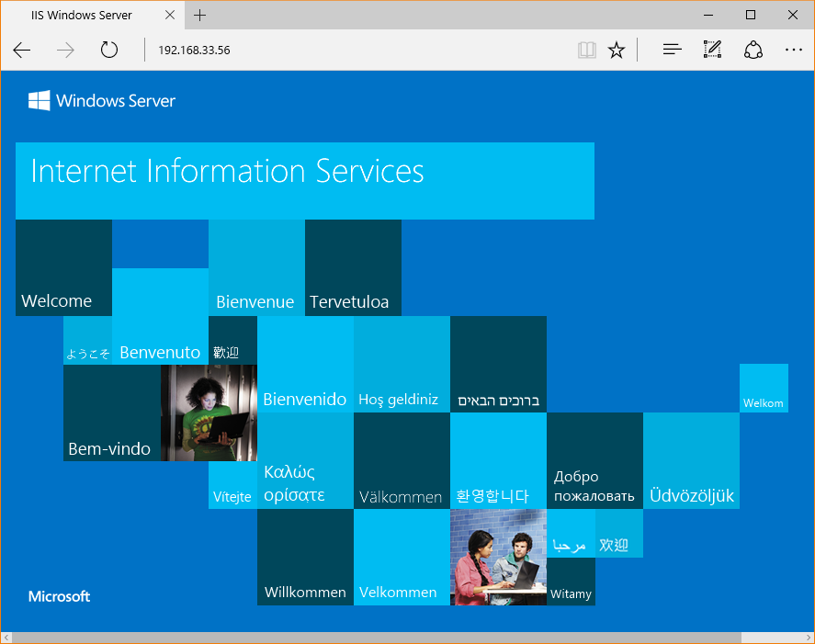Click the 歡迎 tile
This screenshot has width=815, height=644.
[x=232, y=341]
